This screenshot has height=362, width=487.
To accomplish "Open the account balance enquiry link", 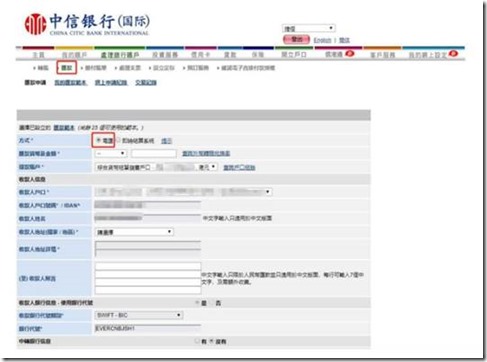I will pyautogui.click(x=239, y=167).
